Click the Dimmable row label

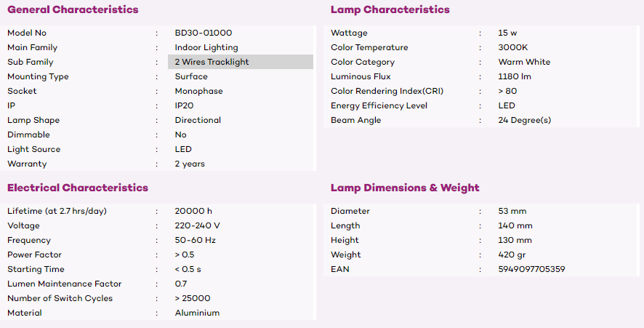coord(28,135)
